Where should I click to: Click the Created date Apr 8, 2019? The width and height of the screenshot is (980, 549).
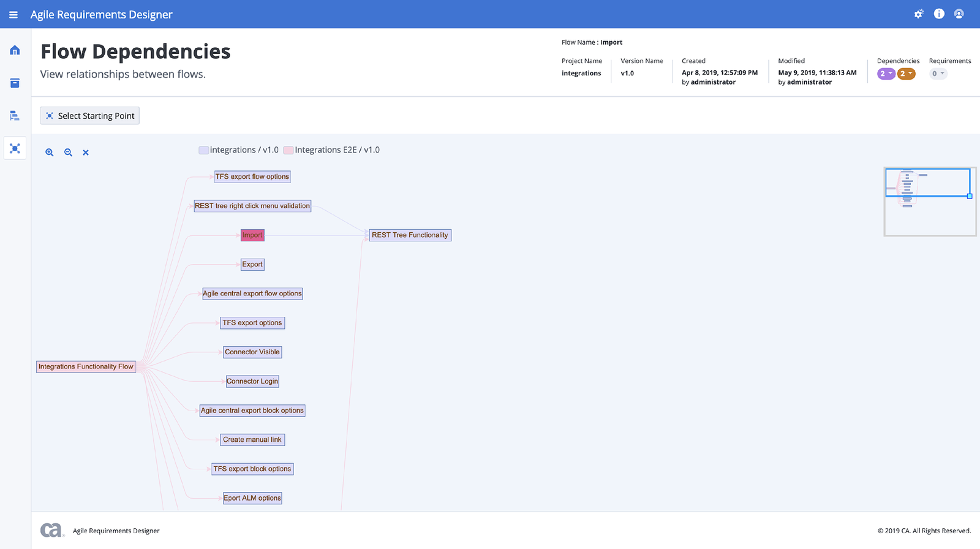(x=720, y=72)
